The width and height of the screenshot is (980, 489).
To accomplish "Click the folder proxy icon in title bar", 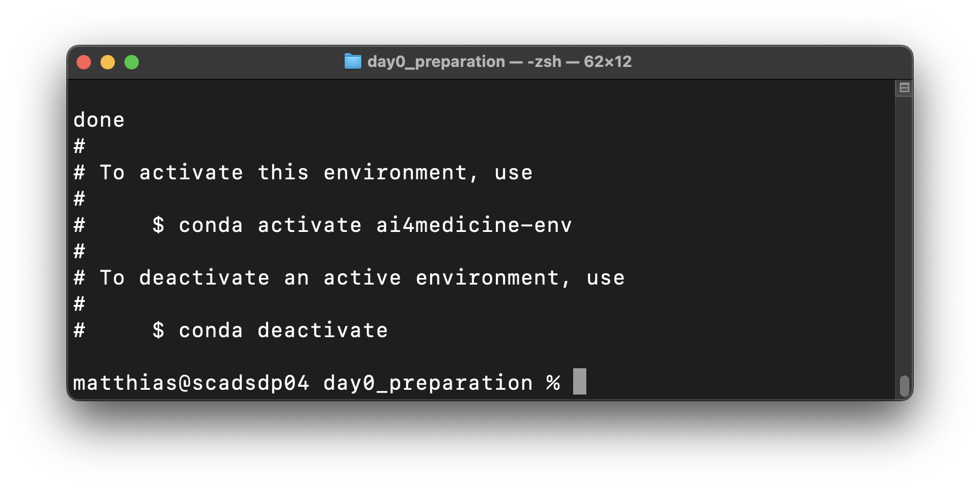I will (353, 62).
